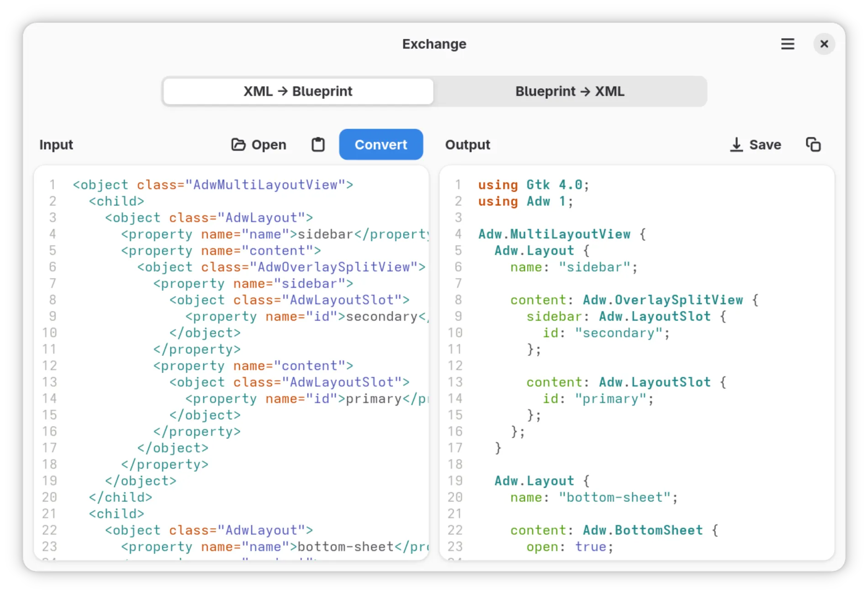Paste clipboard contents into Input
The image size is (868, 594).
[318, 144]
